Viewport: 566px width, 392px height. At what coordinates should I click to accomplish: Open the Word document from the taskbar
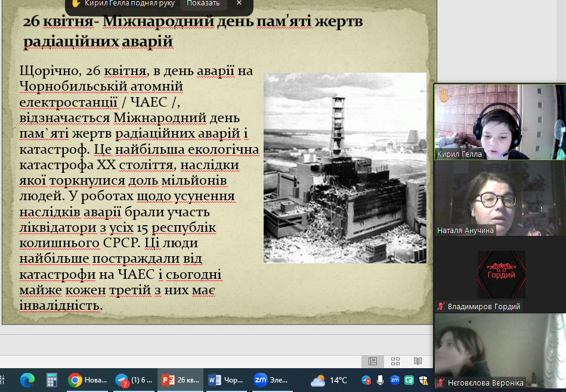[x=226, y=380]
